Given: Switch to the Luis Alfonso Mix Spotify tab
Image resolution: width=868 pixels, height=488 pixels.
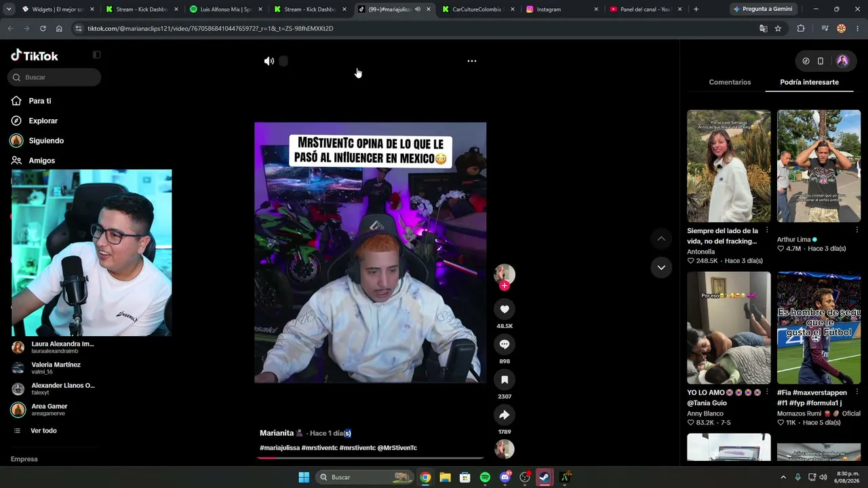Looking at the screenshot, I should click(x=226, y=9).
